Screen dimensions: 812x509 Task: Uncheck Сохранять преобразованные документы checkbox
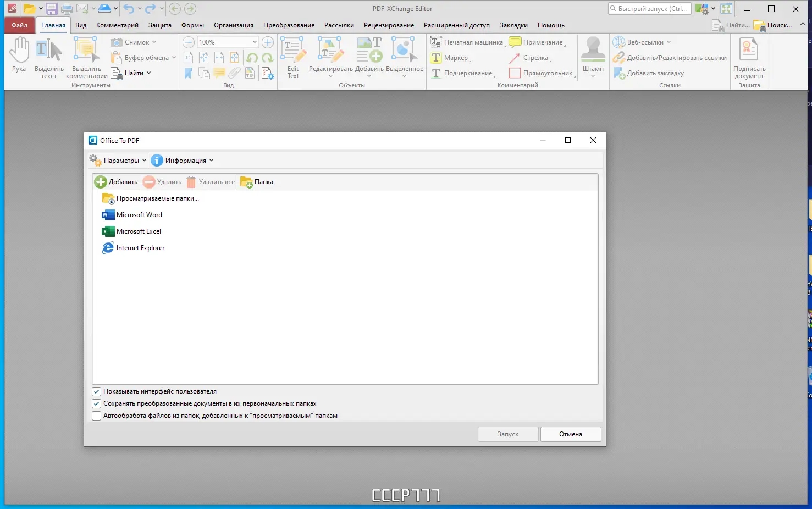pyautogui.click(x=97, y=404)
